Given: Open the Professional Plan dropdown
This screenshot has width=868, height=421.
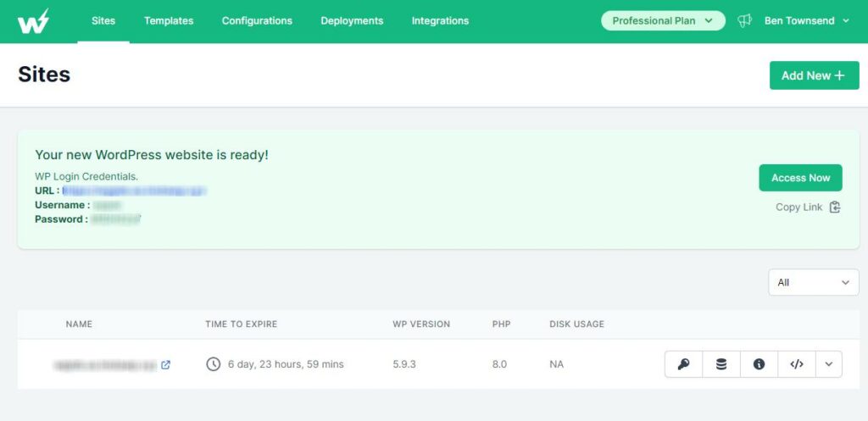Looking at the screenshot, I should click(x=663, y=21).
